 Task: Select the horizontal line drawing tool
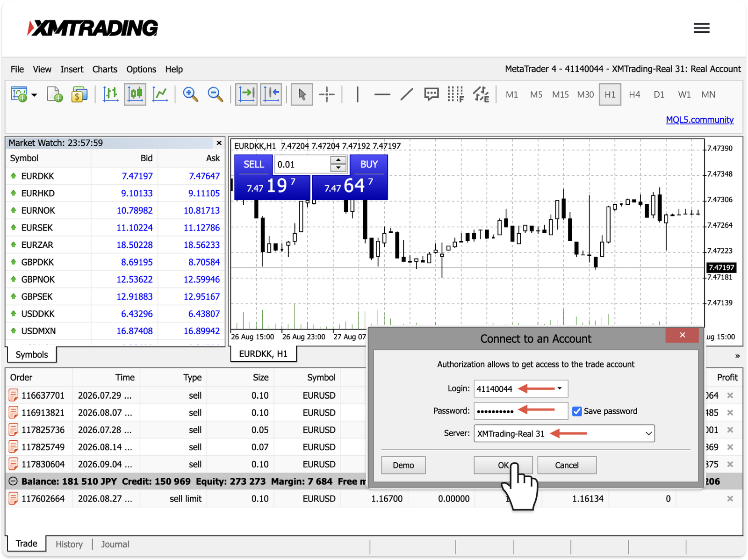tap(382, 94)
